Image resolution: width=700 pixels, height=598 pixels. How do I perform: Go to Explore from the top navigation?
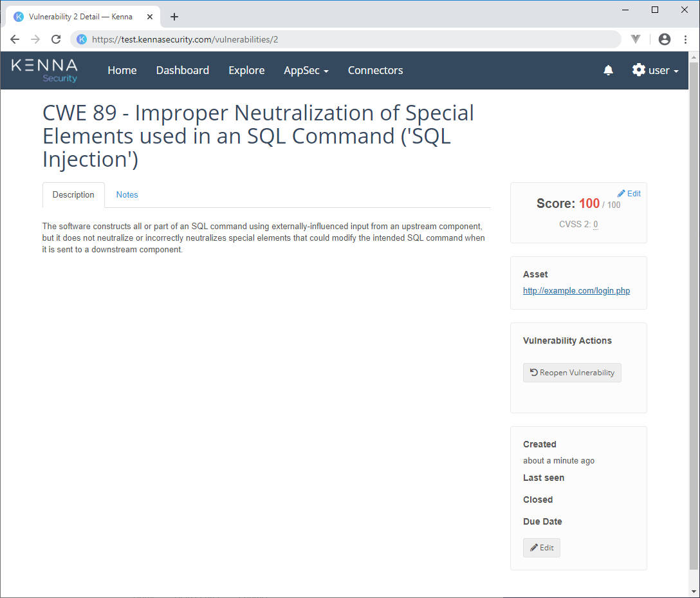(246, 70)
